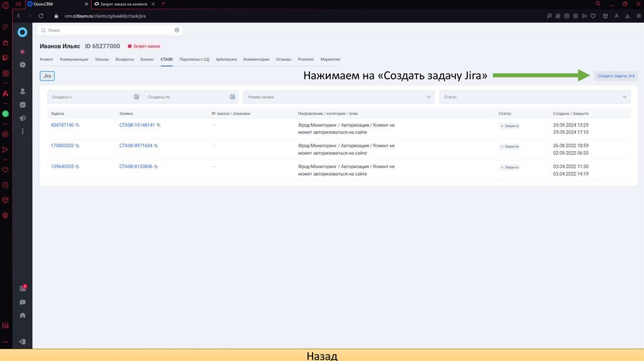Image resolution: width=644 pixels, height=361 pixels.
Task: Expand the 'Статус' dropdown filter
Action: click(x=625, y=97)
